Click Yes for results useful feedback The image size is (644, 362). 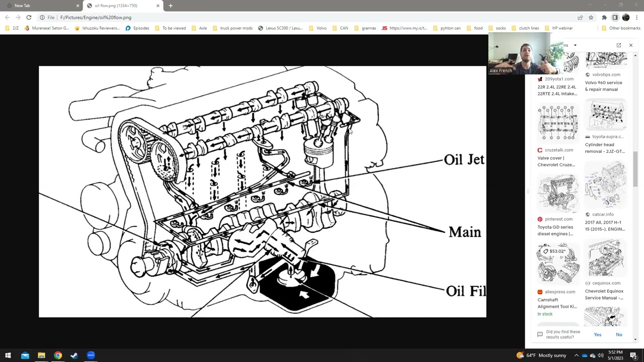(x=597, y=335)
